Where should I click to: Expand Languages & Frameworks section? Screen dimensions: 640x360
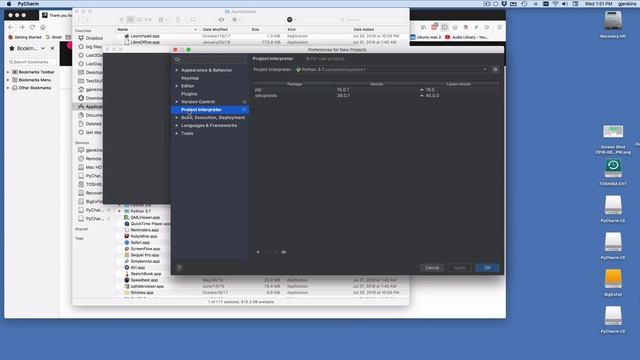[177, 125]
